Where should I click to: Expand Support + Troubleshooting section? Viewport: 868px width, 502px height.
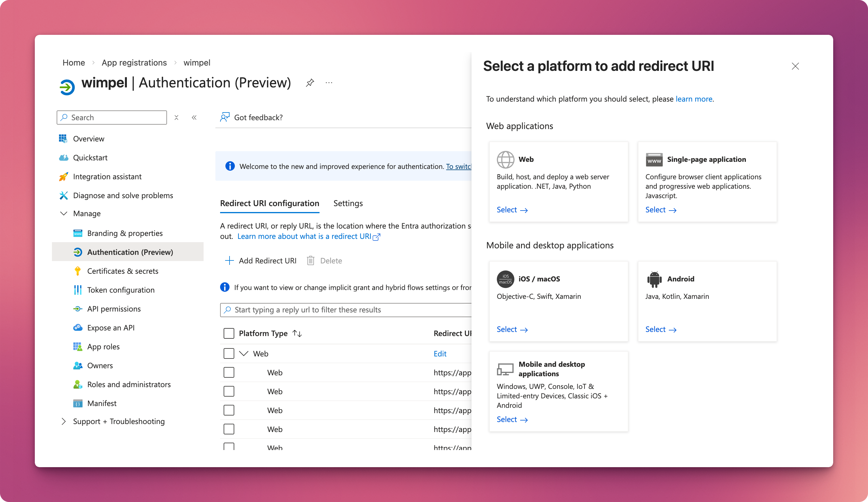pos(64,421)
